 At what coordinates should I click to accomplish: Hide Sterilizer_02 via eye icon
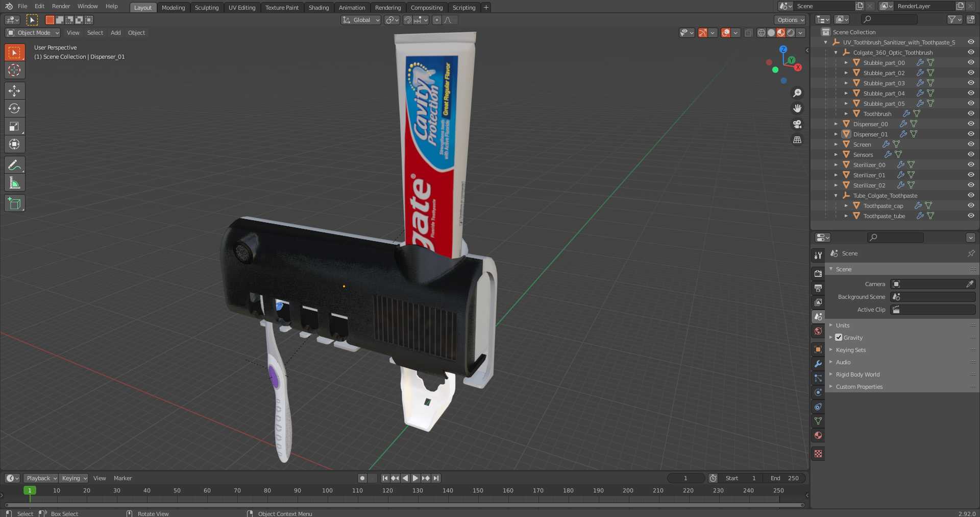[x=971, y=185]
